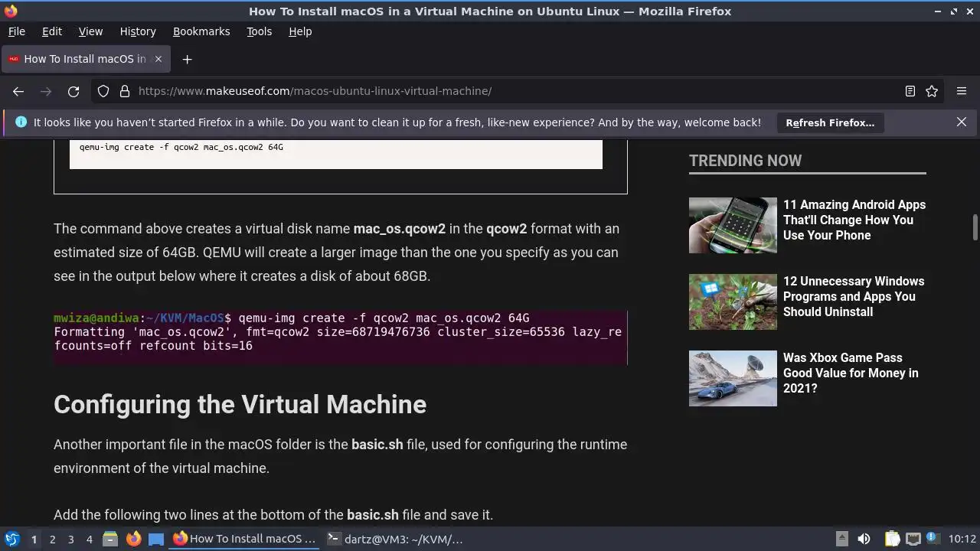
Task: Open the update notification tray icon
Action: tap(933, 539)
